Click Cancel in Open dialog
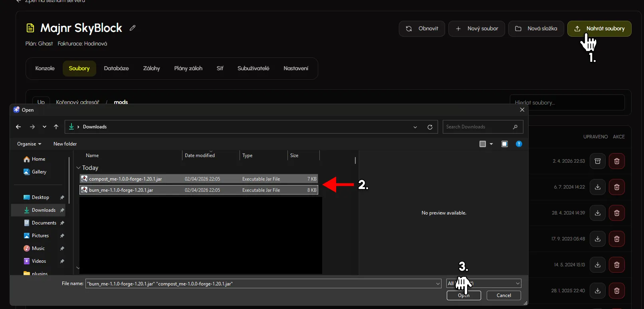 tap(503, 295)
